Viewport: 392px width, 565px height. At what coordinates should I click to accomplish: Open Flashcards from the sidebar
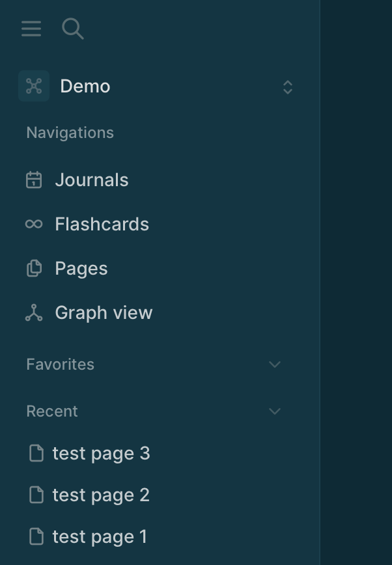click(102, 224)
